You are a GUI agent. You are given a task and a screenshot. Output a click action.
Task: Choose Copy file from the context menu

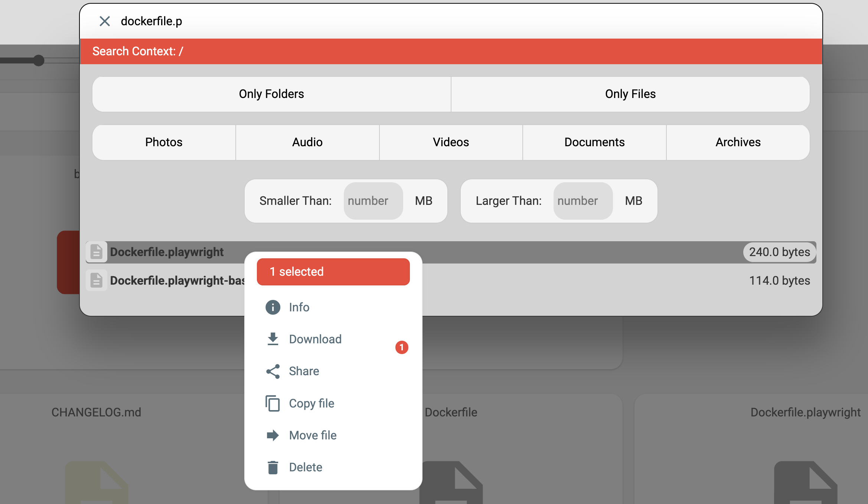[x=333, y=403]
